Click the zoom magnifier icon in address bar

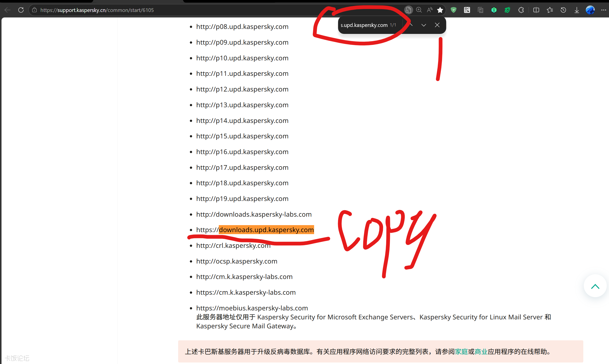coord(419,10)
